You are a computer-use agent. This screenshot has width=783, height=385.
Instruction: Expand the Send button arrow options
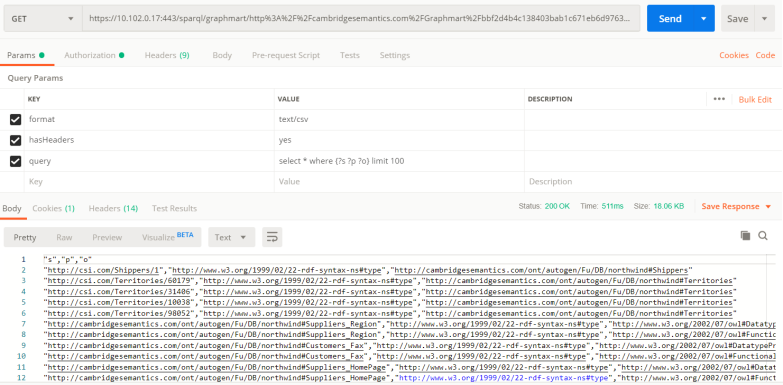[x=704, y=18]
